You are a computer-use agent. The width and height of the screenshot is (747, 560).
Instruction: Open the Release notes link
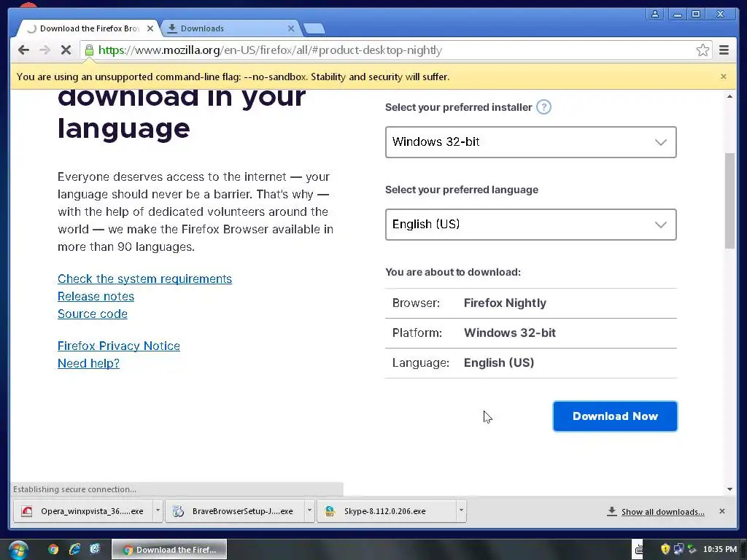click(96, 296)
